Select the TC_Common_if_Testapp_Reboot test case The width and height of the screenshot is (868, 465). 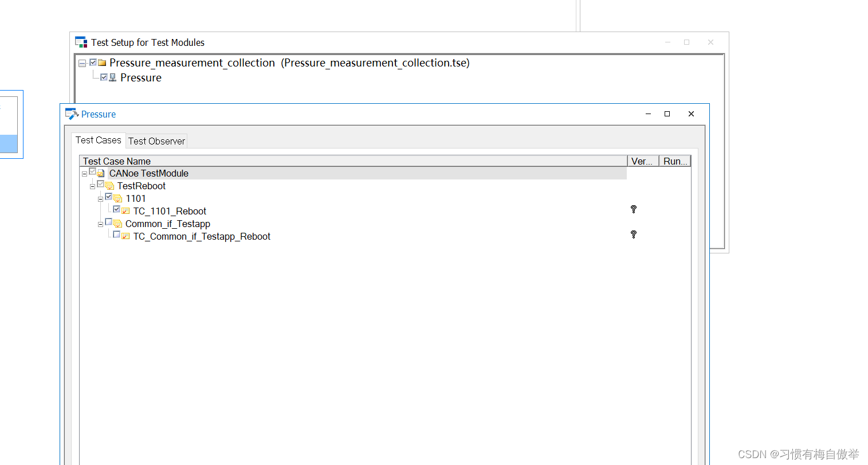tap(202, 236)
